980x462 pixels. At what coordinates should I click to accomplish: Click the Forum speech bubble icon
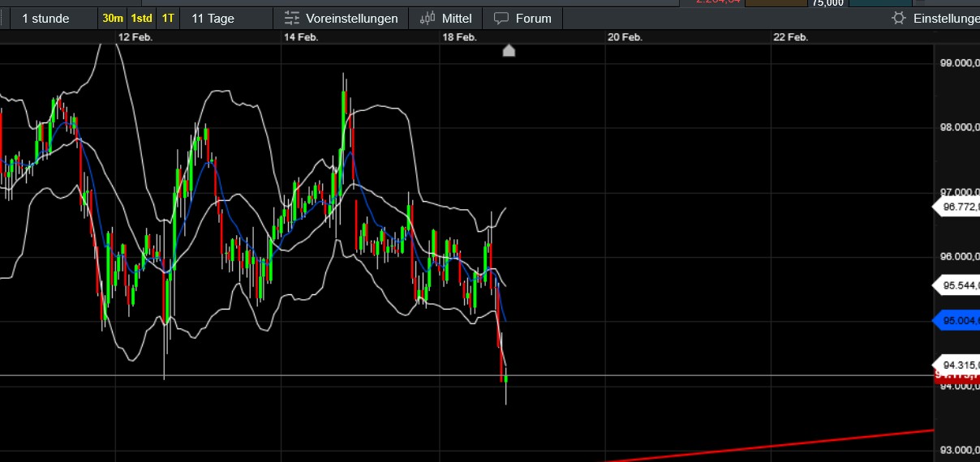pyautogui.click(x=501, y=18)
